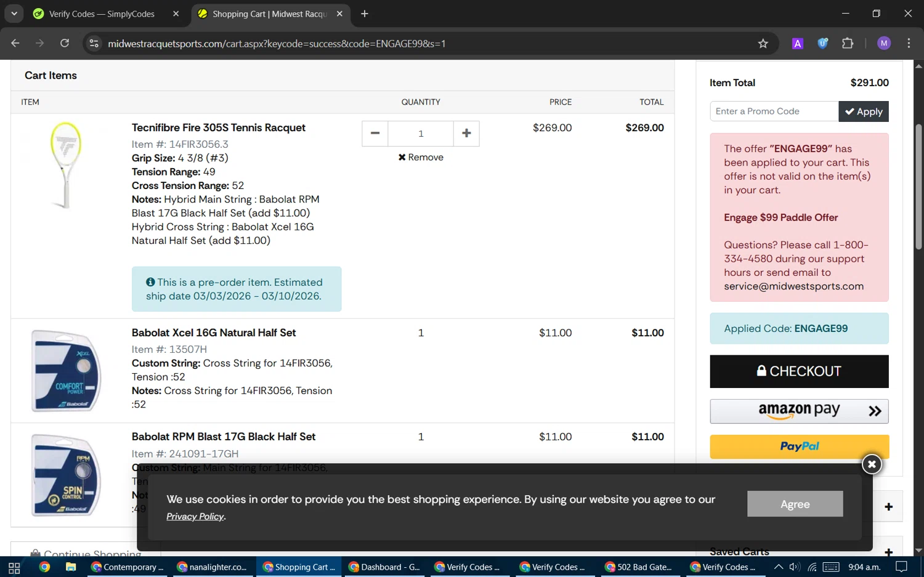Close the Verify Codes — SimplyCodes tab
The width and height of the screenshot is (924, 577).
(x=176, y=14)
